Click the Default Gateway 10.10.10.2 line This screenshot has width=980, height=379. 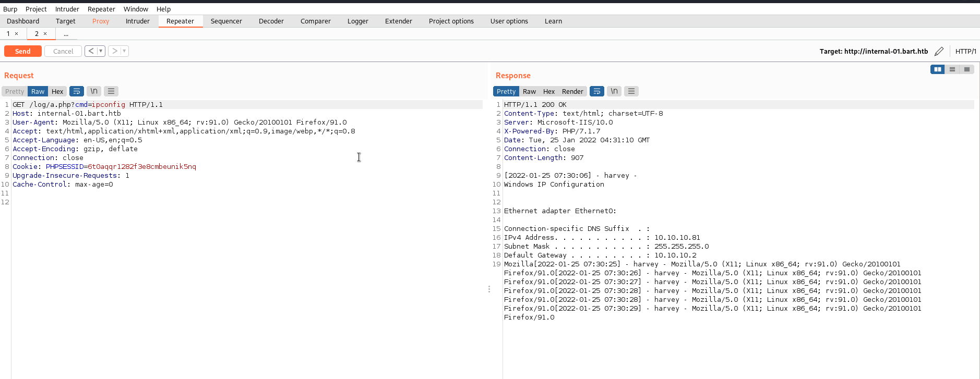(600, 255)
